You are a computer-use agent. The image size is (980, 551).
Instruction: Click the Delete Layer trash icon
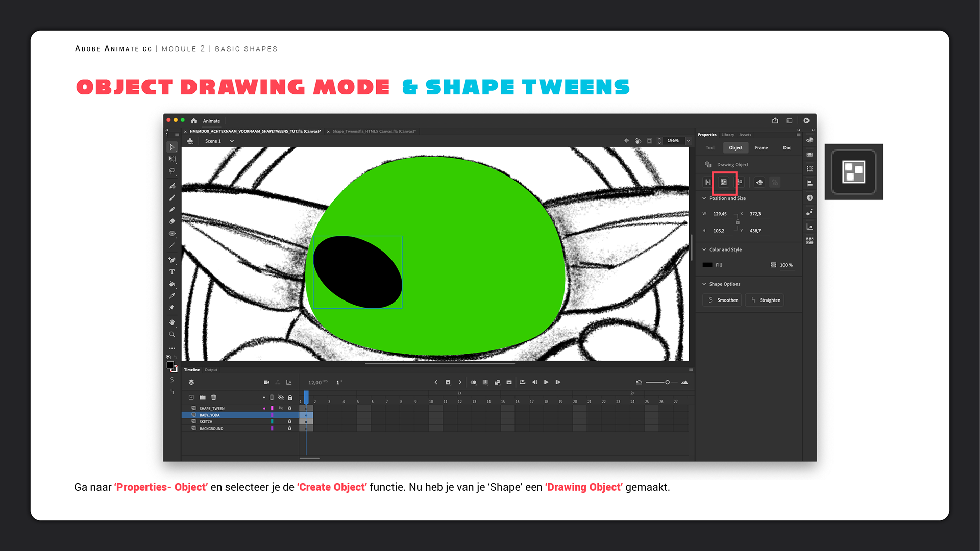pos(214,397)
